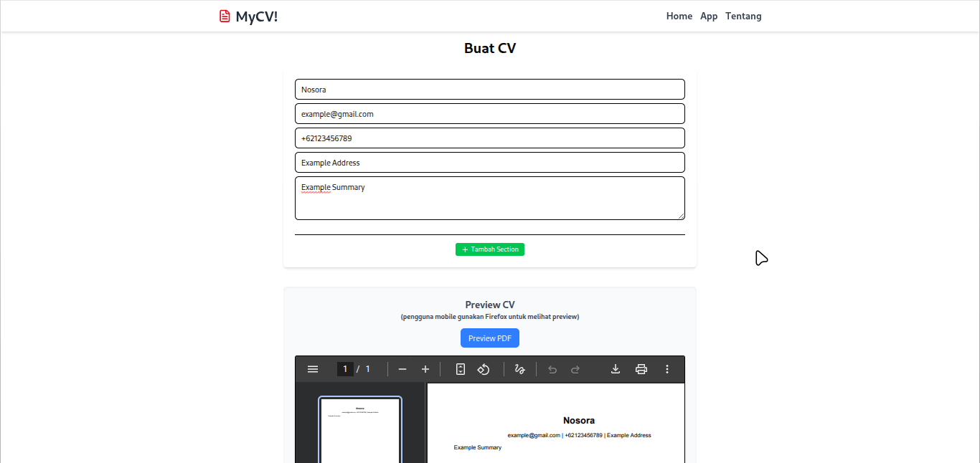Open the PDF viewer sidebar menu icon

(x=313, y=369)
